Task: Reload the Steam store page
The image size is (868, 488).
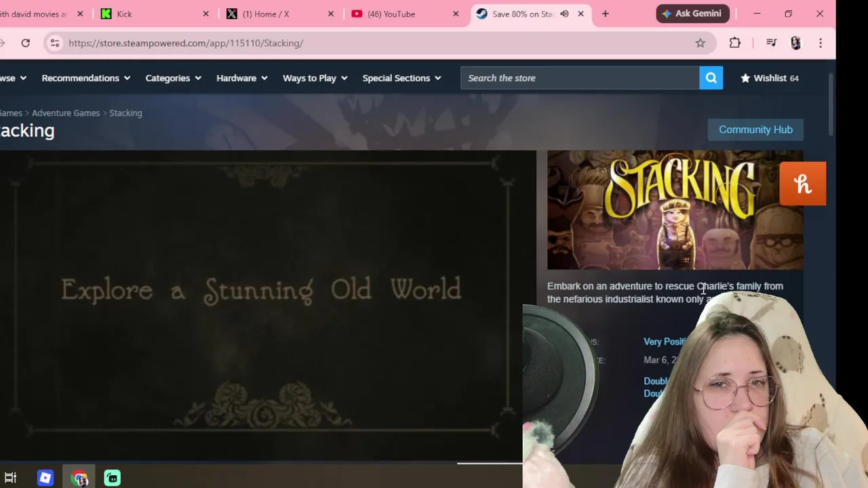Action: (x=25, y=43)
